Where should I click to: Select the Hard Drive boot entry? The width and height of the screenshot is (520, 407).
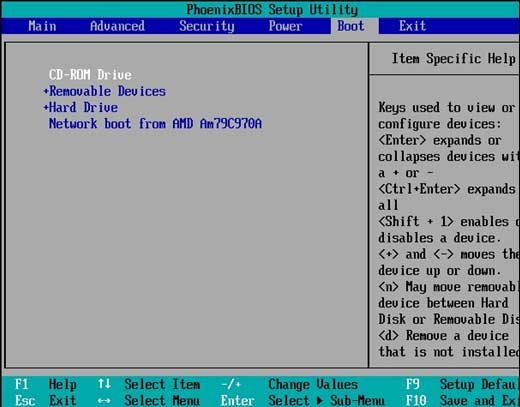coord(83,107)
